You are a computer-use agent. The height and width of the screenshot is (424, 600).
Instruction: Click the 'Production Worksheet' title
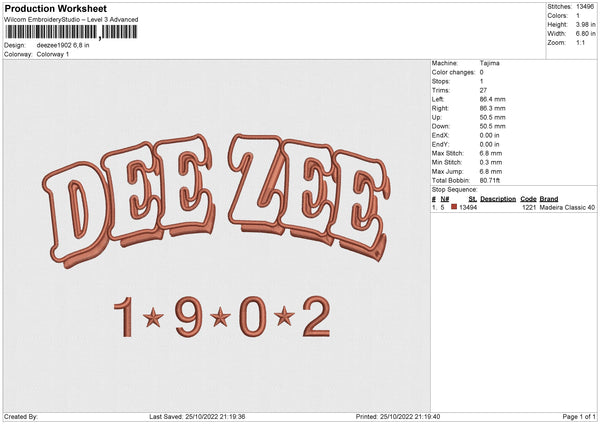click(x=55, y=8)
